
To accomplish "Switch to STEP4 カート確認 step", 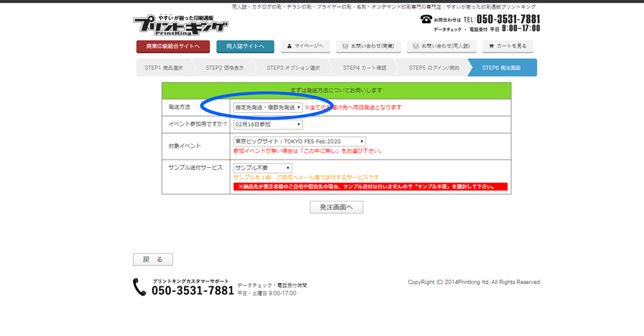I will click(364, 68).
